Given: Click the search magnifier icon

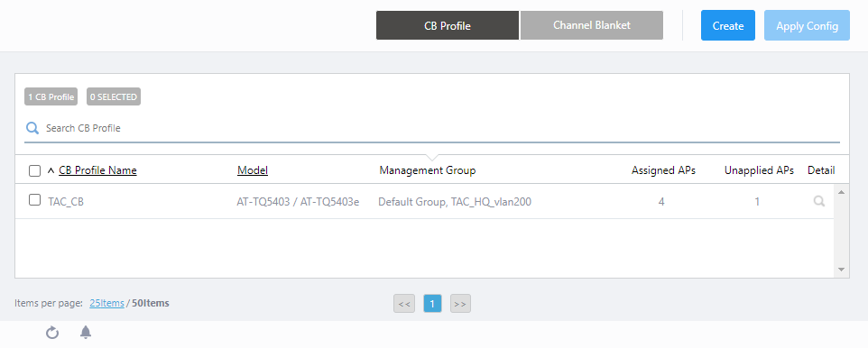Looking at the screenshot, I should 32,128.
